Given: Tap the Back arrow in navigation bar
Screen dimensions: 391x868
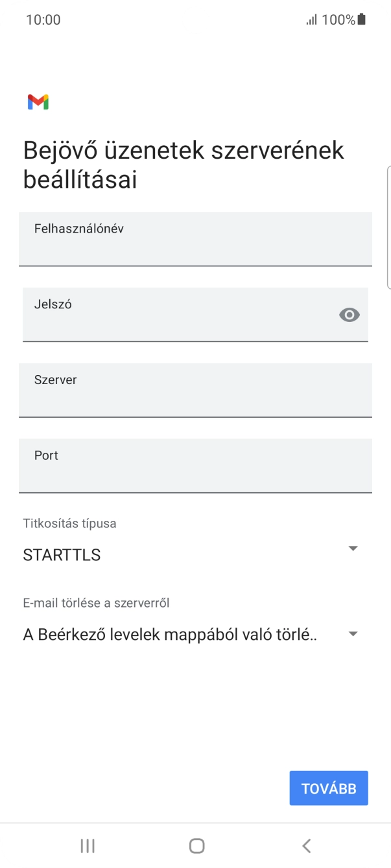Looking at the screenshot, I should [305, 845].
